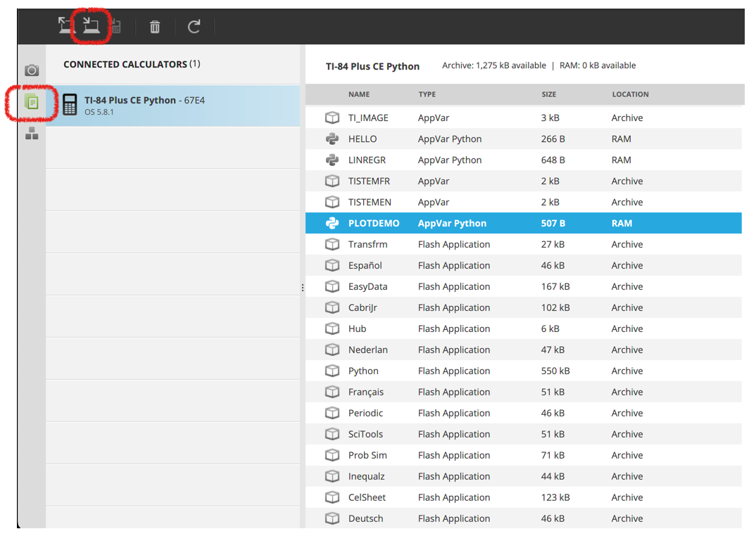Select the TI-84 Plus CE Python calculator entry
The height and width of the screenshot is (536, 756).
tap(172, 106)
